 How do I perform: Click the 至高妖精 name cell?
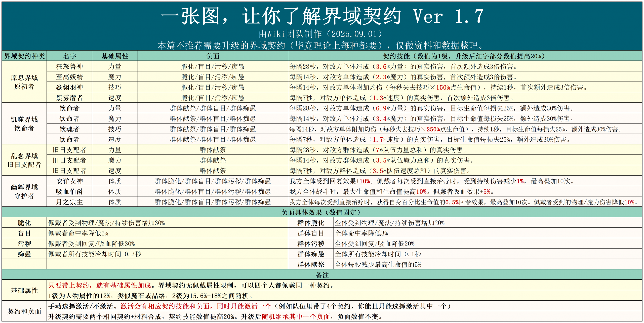(69, 77)
